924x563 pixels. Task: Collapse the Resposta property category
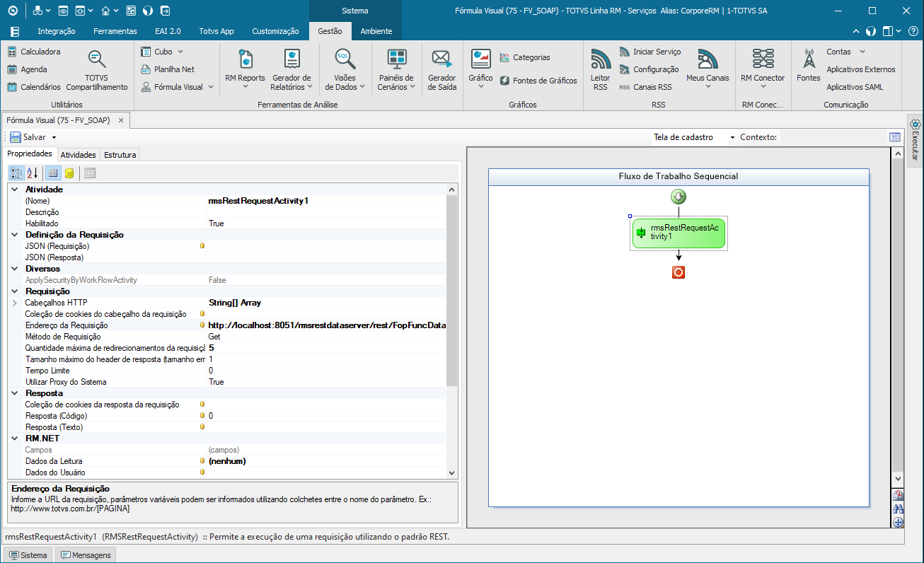point(16,393)
